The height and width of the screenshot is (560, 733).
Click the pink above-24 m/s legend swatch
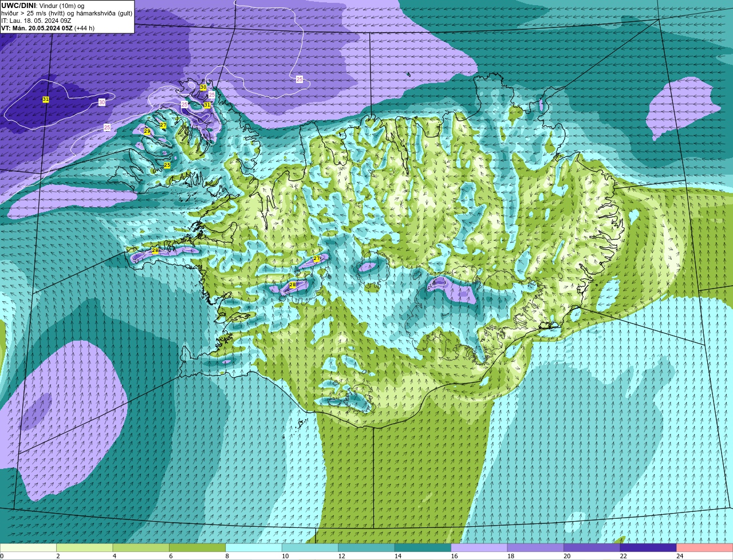705,548
